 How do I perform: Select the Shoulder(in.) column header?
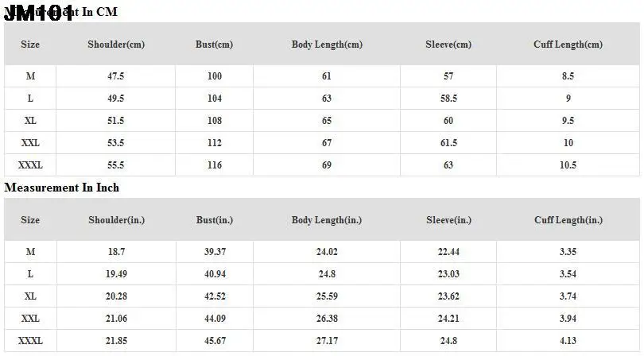click(116, 220)
